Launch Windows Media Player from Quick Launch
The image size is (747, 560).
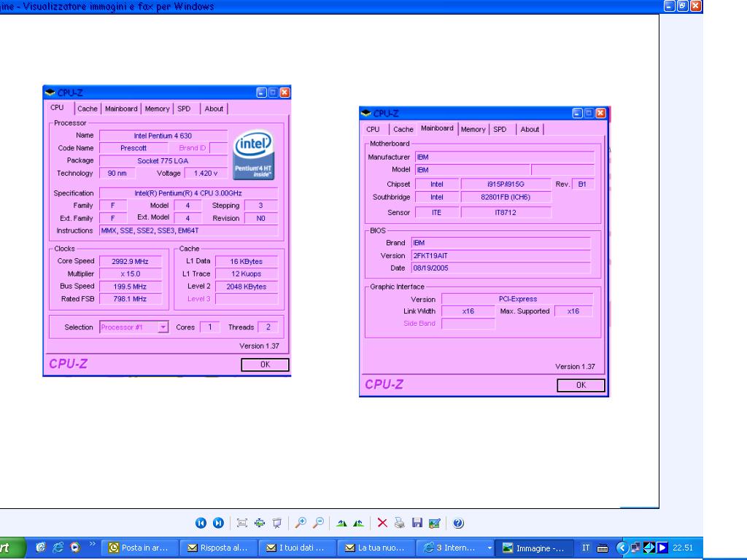(x=75, y=548)
